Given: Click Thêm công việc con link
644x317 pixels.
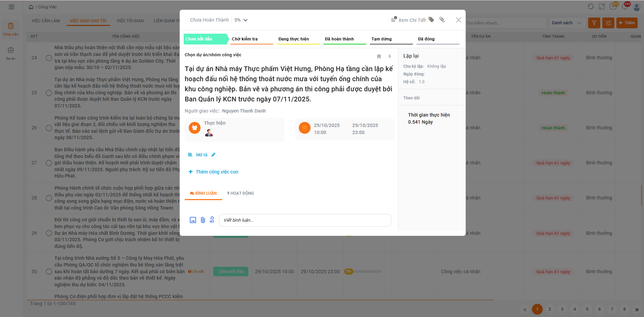Looking at the screenshot, I should click(217, 172).
